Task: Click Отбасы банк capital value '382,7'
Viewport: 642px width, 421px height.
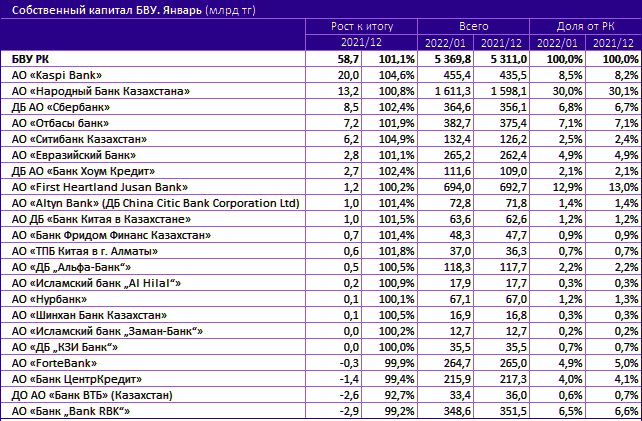Action: 457,123
